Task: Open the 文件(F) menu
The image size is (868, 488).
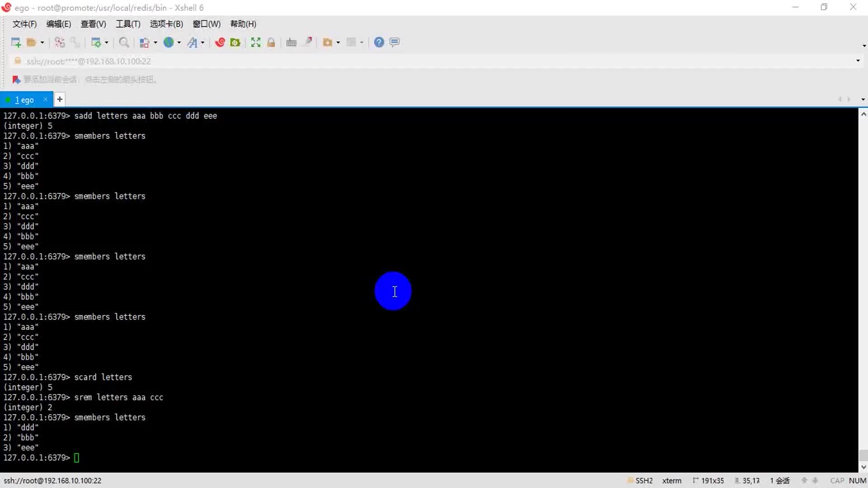Action: (24, 24)
